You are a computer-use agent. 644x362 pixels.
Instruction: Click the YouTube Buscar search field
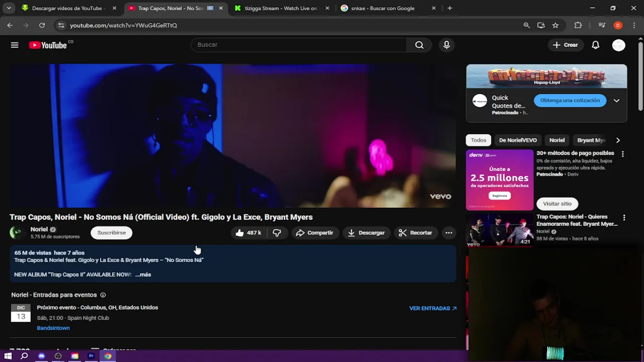pos(299,45)
